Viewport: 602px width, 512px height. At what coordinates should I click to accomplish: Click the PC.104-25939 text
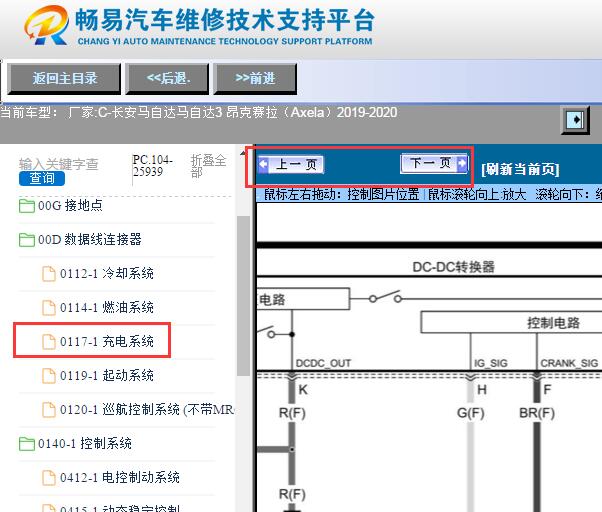(x=152, y=165)
